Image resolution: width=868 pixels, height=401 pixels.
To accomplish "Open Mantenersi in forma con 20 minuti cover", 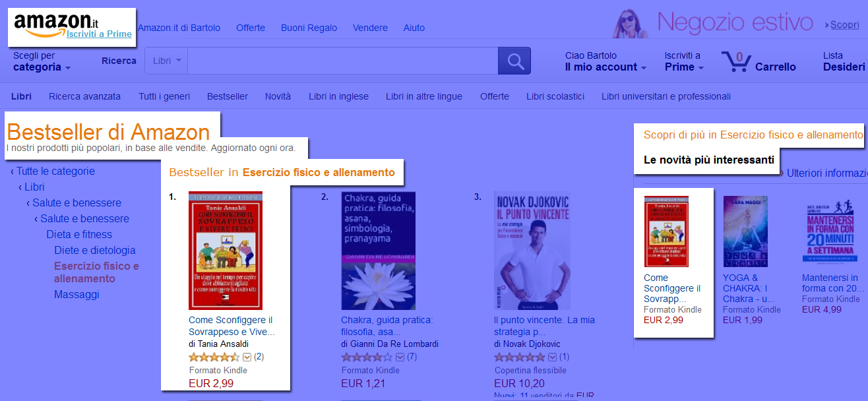I will 829,231.
